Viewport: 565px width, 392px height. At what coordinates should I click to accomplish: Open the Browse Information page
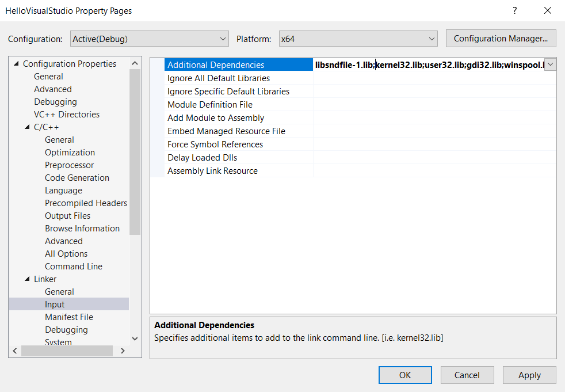(x=82, y=229)
